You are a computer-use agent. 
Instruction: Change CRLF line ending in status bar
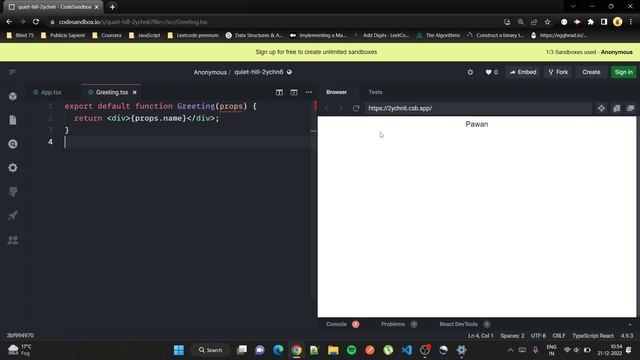pyautogui.click(x=559, y=336)
